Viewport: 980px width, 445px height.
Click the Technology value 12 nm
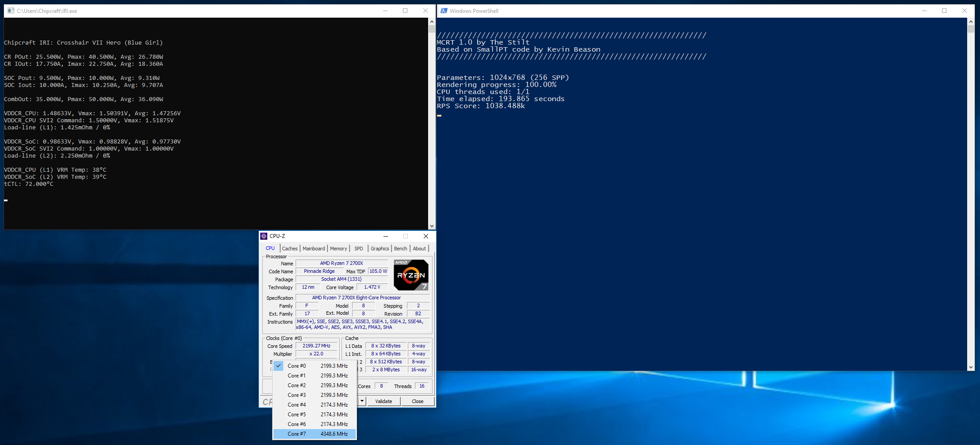click(x=308, y=287)
